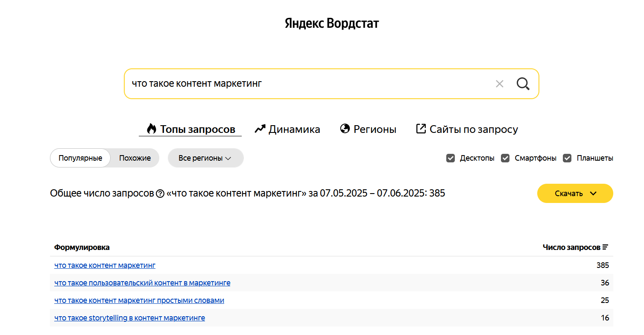Open link 'что такое пользовательский контент в маркетинге'

pyautogui.click(x=142, y=283)
